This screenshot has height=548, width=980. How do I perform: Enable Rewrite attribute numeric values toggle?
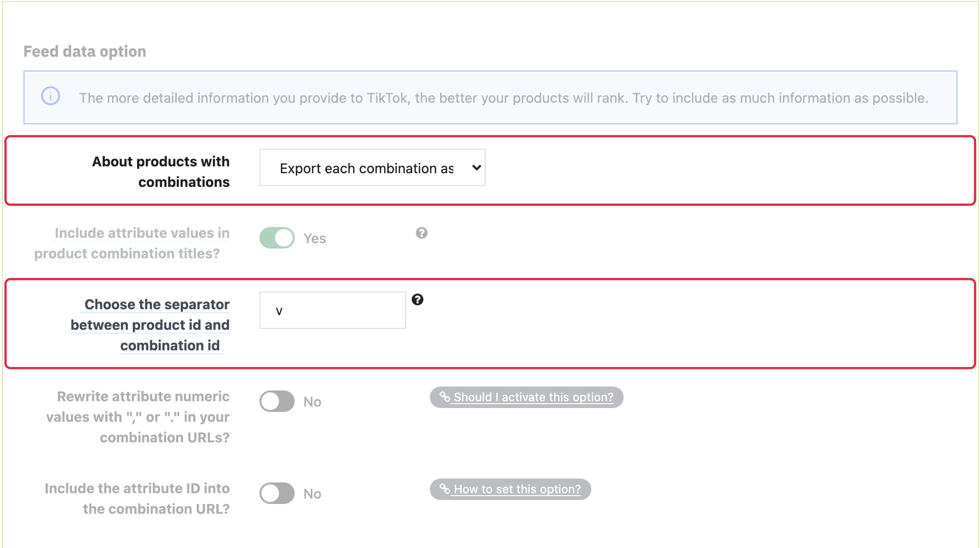pyautogui.click(x=277, y=402)
